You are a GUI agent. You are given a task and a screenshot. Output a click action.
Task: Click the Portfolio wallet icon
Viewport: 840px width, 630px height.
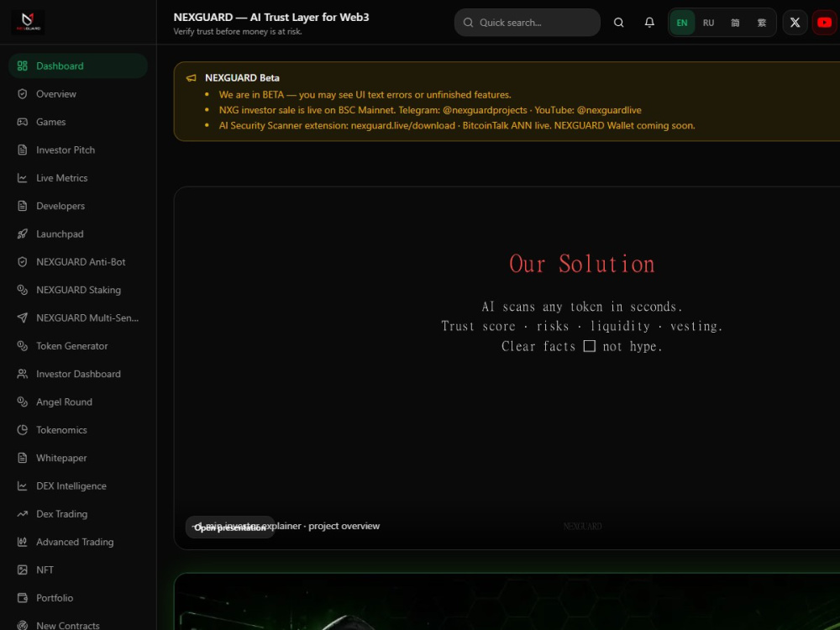pos(22,598)
